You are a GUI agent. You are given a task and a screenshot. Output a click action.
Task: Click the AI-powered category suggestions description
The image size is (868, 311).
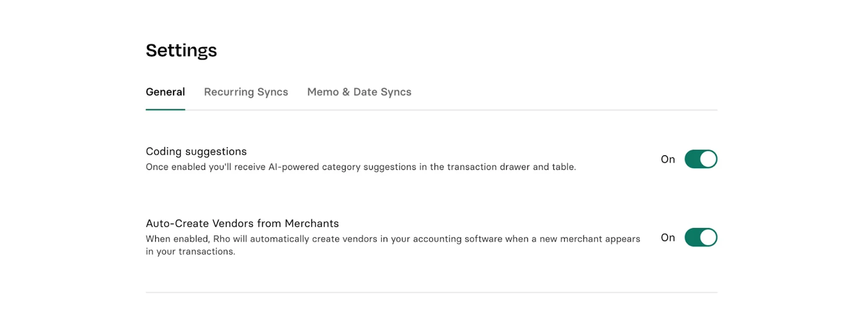click(x=361, y=167)
